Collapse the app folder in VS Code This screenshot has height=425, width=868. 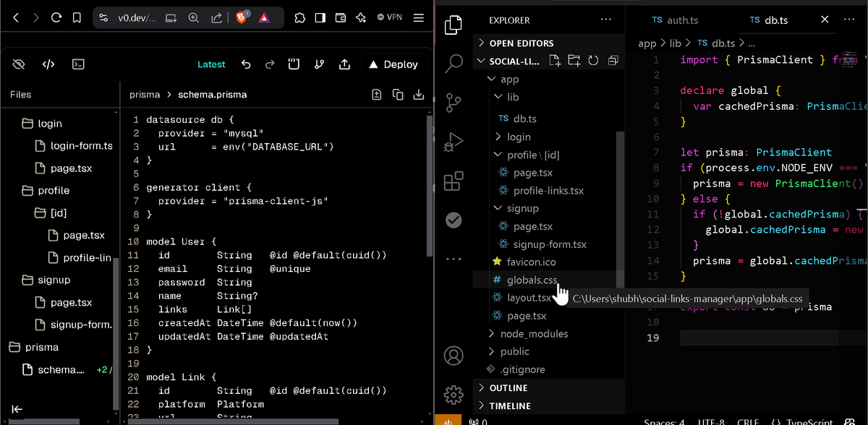click(x=509, y=80)
